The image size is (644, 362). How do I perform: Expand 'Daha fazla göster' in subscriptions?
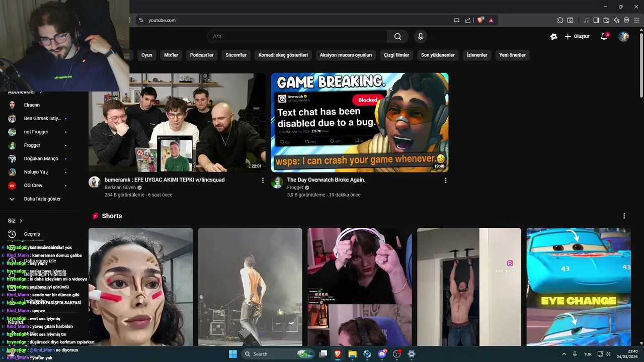[42, 199]
